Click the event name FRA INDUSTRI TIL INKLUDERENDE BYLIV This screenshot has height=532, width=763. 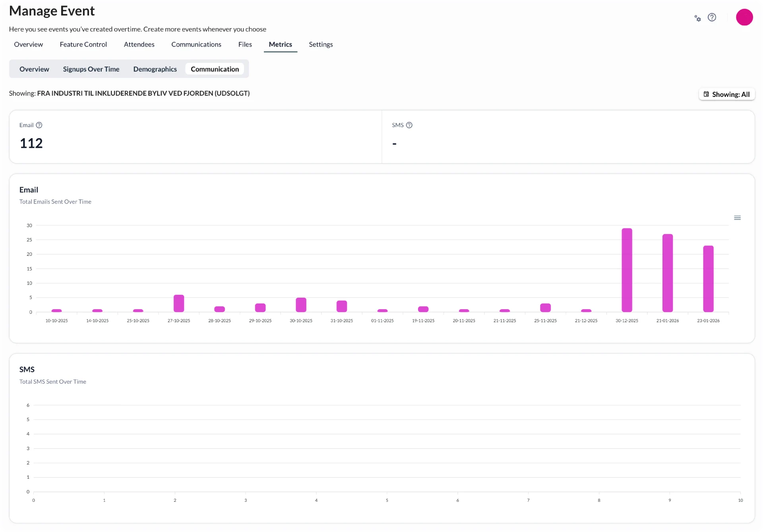click(x=143, y=93)
